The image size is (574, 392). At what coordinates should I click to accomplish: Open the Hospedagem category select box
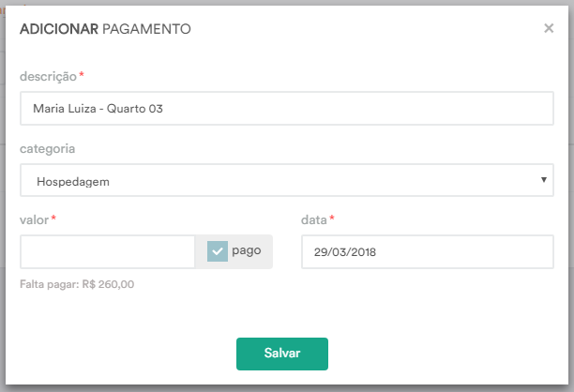(x=287, y=180)
